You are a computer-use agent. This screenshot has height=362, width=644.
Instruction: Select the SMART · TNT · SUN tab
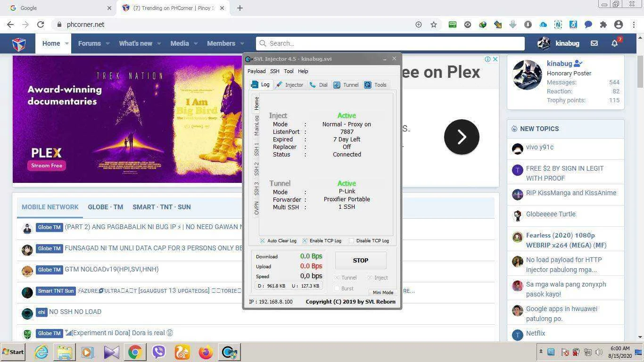pyautogui.click(x=162, y=207)
